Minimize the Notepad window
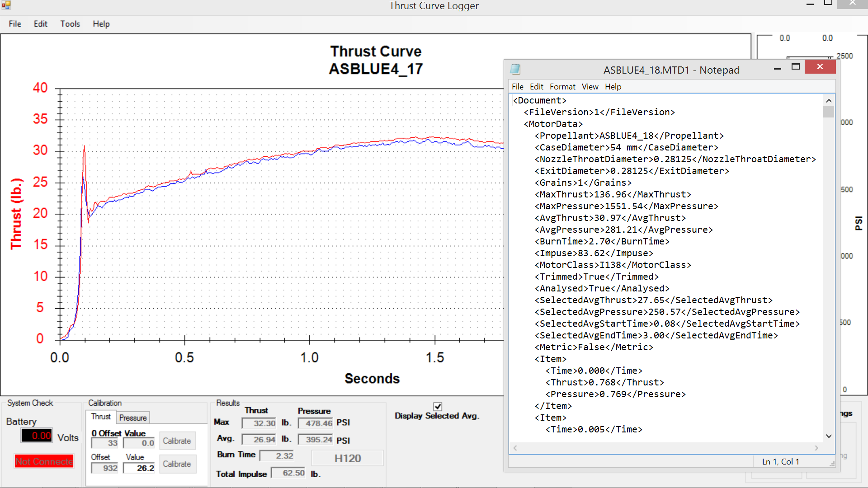Screen dimensions: 868x488 click(x=778, y=68)
